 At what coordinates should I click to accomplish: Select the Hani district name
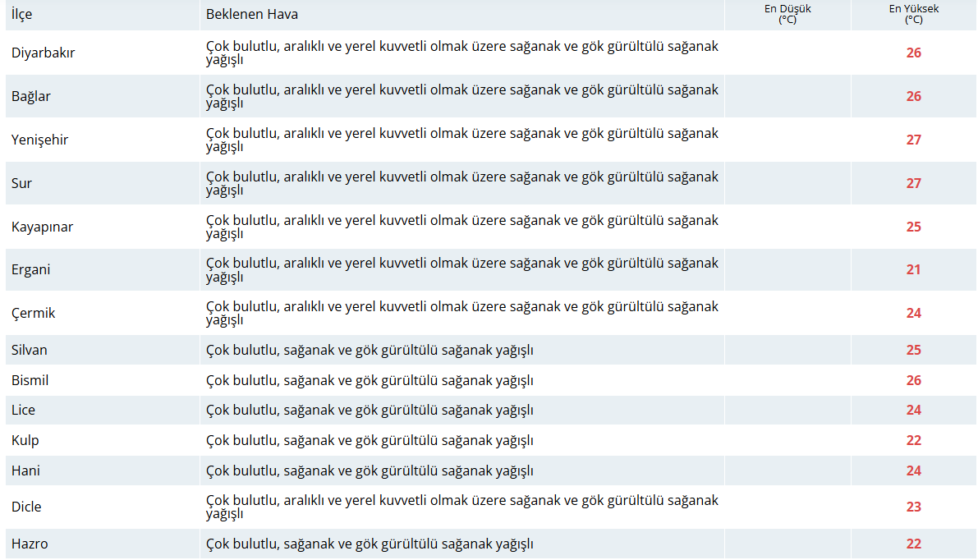[25, 470]
